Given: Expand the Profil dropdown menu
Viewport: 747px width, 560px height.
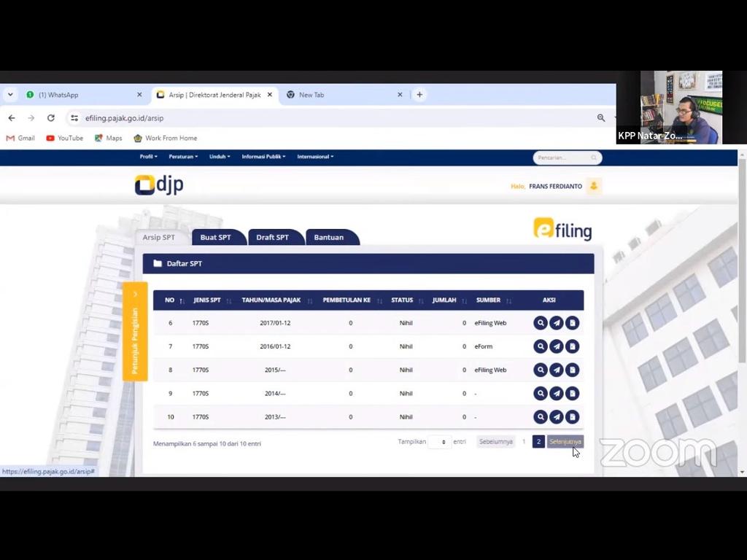Looking at the screenshot, I should pos(148,157).
